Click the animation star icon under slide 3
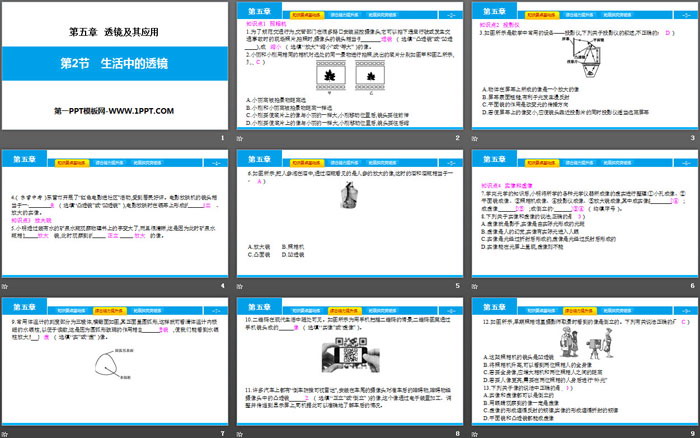Viewport: 700px width, 438px height. pos(475,138)
